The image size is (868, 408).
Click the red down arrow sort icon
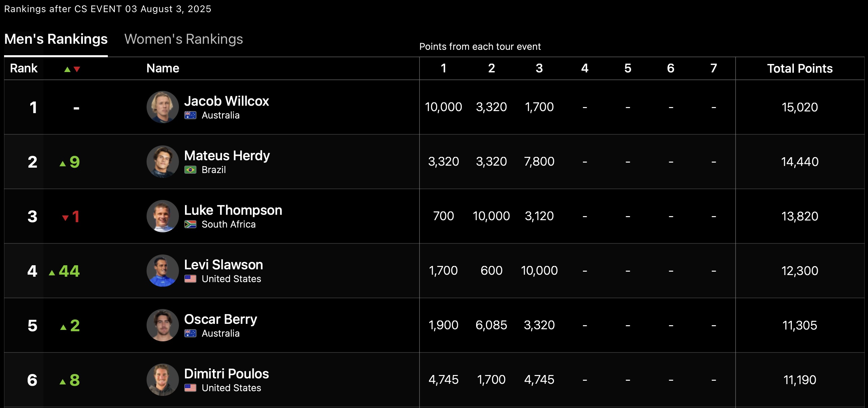(x=77, y=69)
